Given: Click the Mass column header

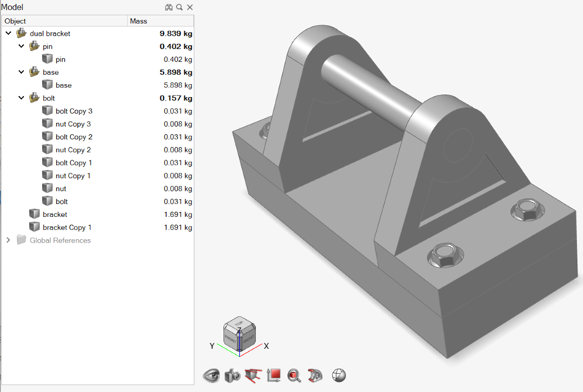Looking at the screenshot, I should [x=138, y=21].
